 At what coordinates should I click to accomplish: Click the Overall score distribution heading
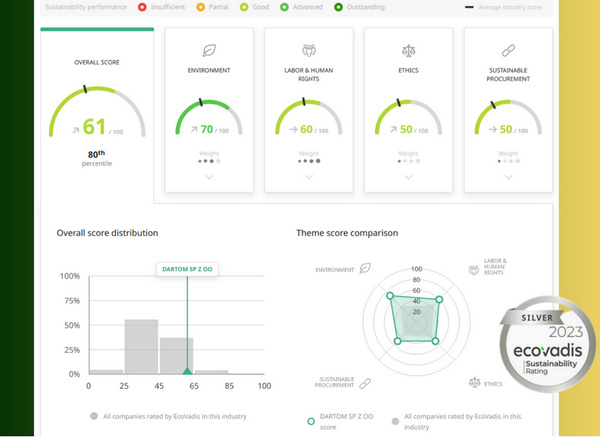[107, 233]
